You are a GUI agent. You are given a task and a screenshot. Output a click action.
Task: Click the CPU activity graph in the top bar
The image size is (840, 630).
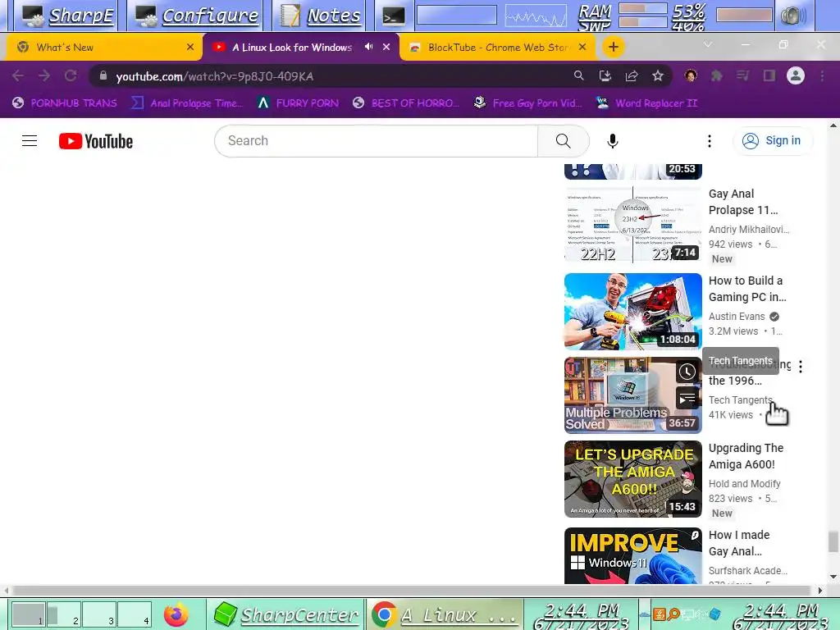[536, 16]
